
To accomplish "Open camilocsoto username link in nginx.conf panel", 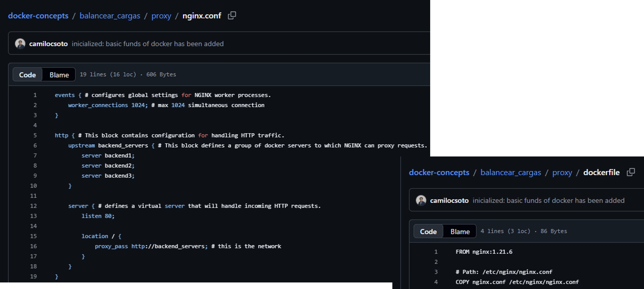I will 48,44.
